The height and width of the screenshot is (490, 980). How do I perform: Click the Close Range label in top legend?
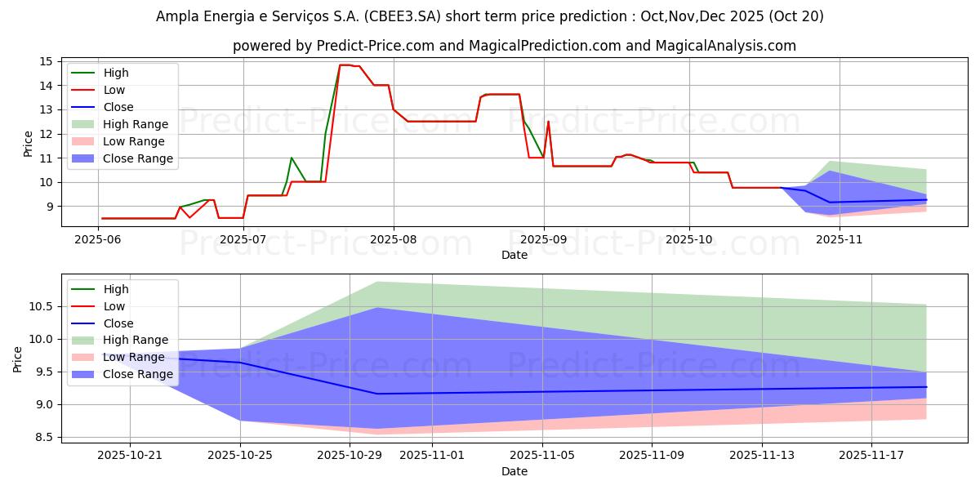tap(138, 159)
